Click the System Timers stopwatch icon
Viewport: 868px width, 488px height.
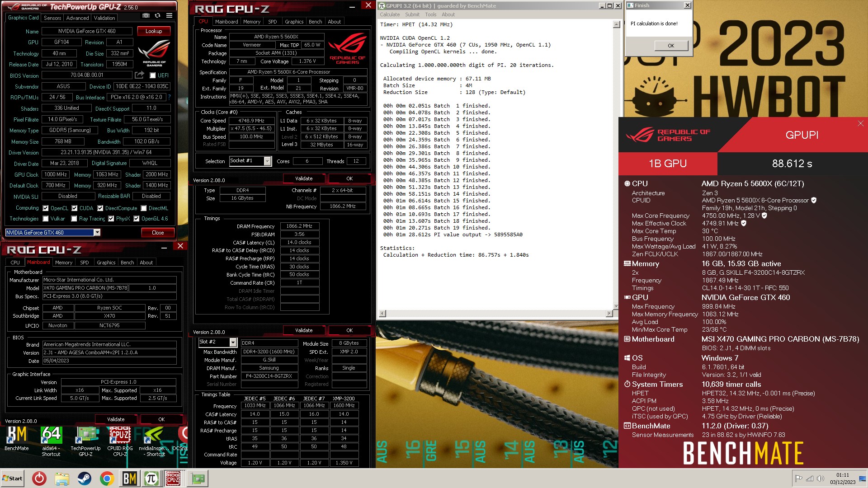[627, 384]
